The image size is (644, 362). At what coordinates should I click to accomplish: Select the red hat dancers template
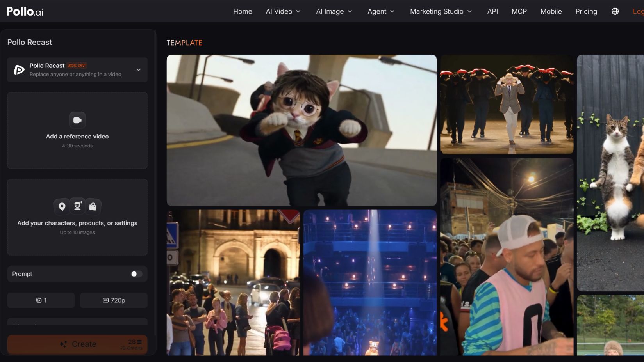pos(507,105)
